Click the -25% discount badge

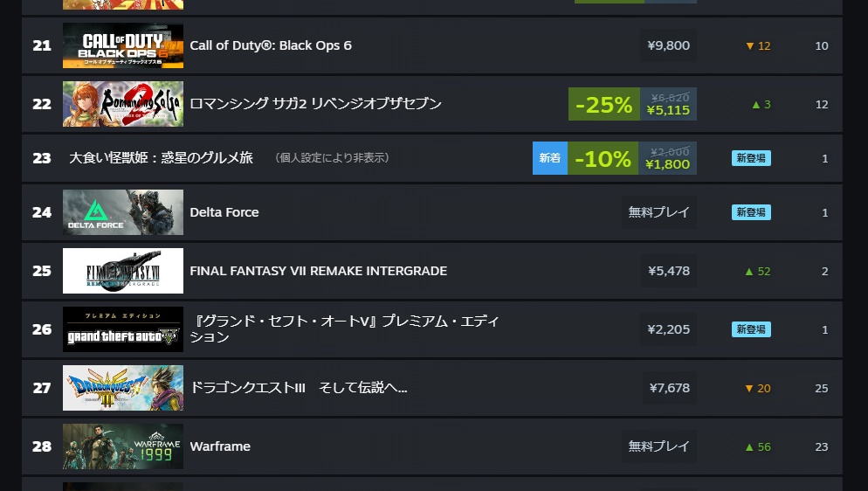[x=604, y=104]
